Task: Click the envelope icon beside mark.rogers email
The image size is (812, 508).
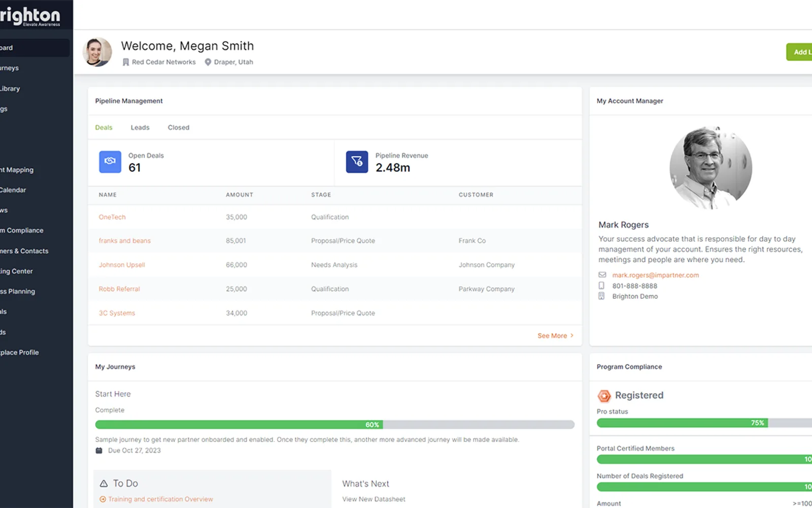Action: pos(602,275)
